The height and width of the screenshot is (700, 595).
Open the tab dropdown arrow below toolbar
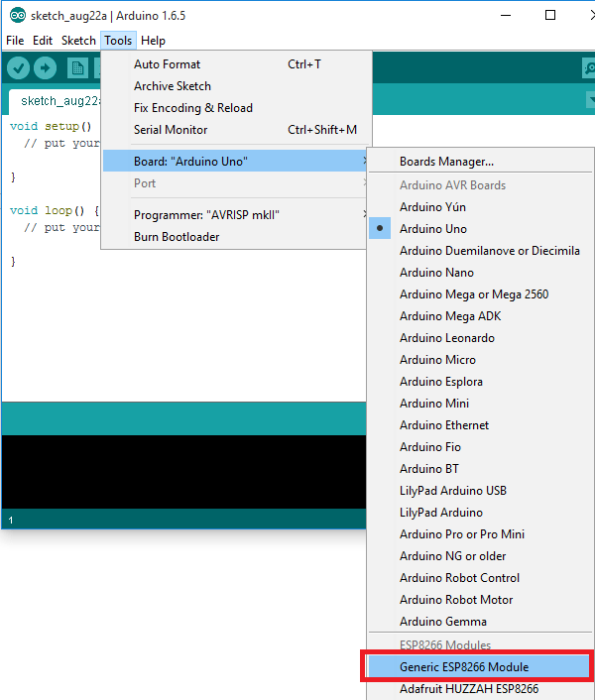click(590, 101)
